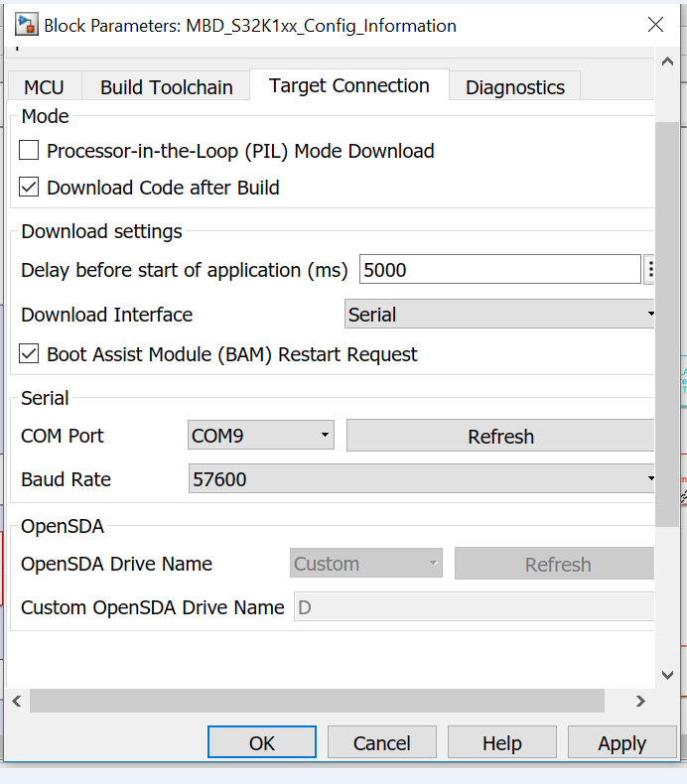Expand the COM Port dropdown
This screenshot has height=784, width=687.
click(261, 436)
